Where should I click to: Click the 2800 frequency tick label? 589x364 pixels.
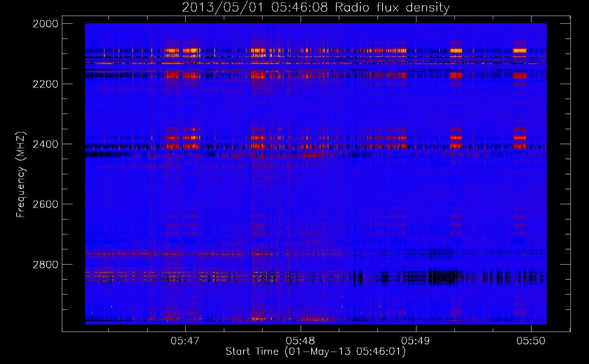click(46, 265)
